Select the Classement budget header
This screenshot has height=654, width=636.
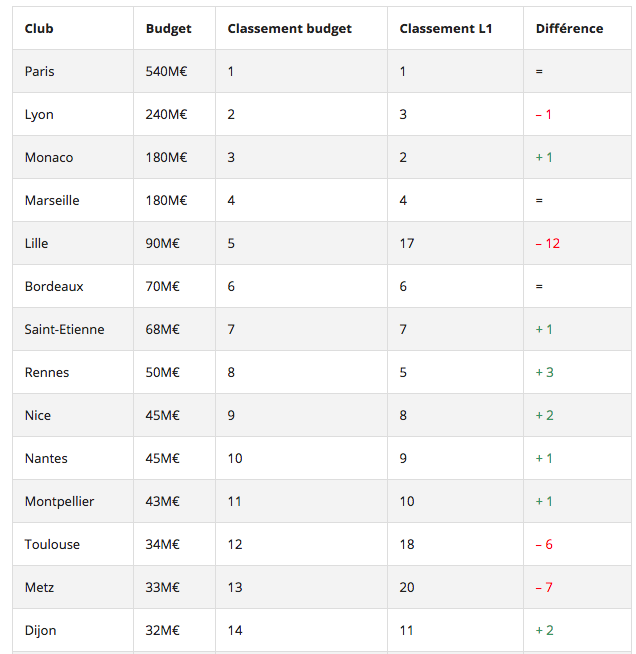pyautogui.click(x=289, y=29)
